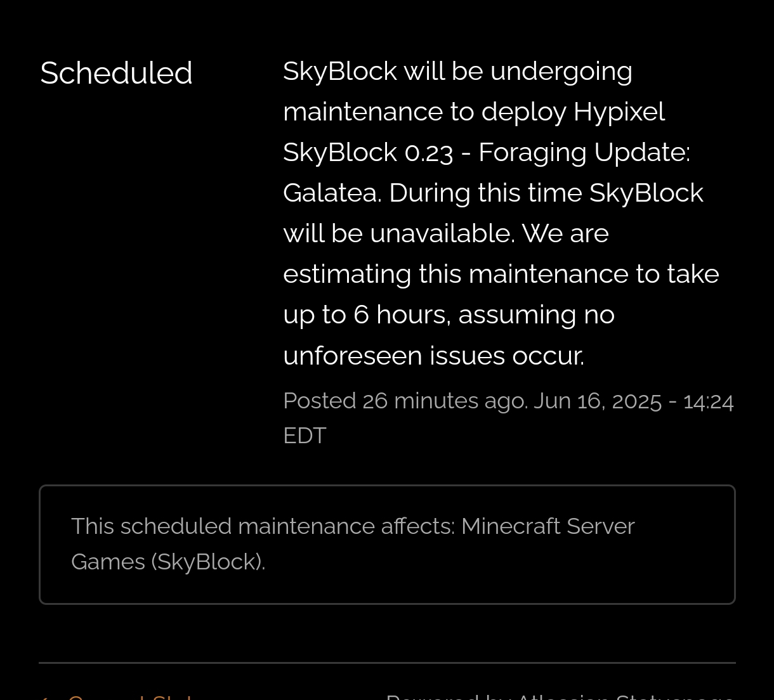Click 'estimating this maintenance to take' line
The image size is (774, 700).
coord(501,274)
